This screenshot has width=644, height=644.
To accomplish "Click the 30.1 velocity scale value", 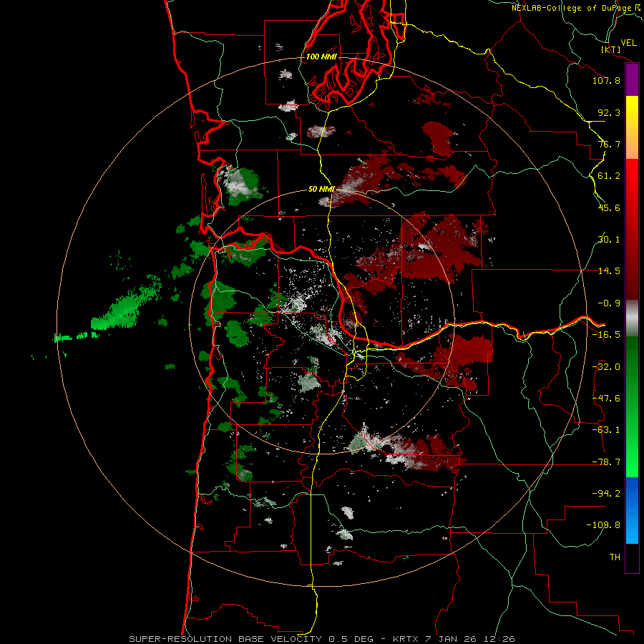I will tap(609, 239).
